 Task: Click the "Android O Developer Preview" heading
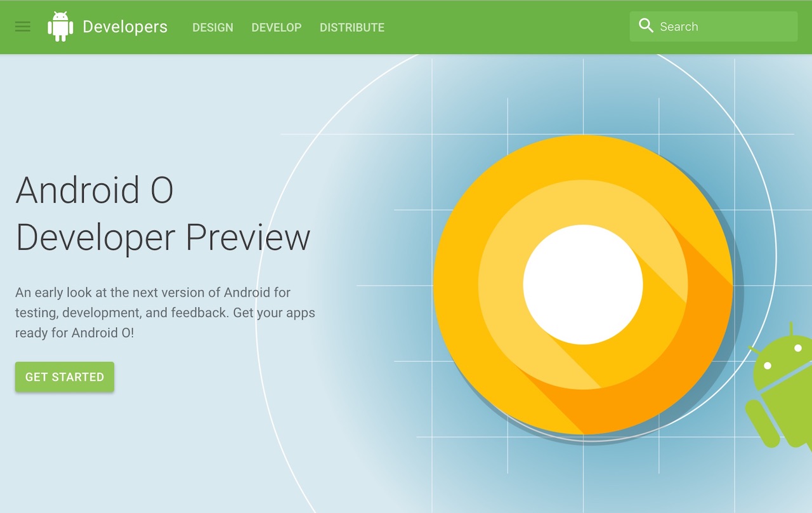click(163, 213)
